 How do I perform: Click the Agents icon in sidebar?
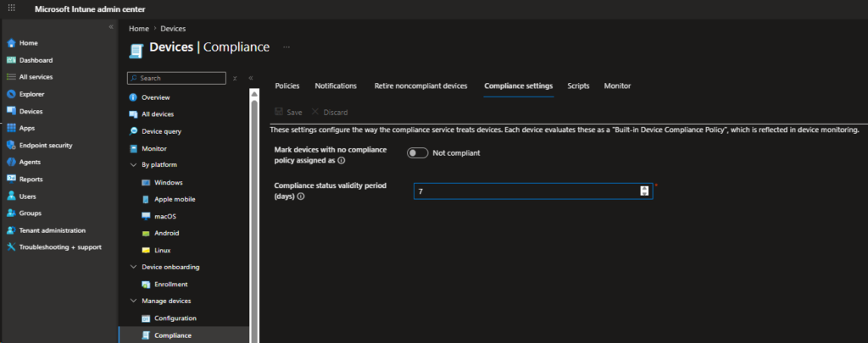11,162
